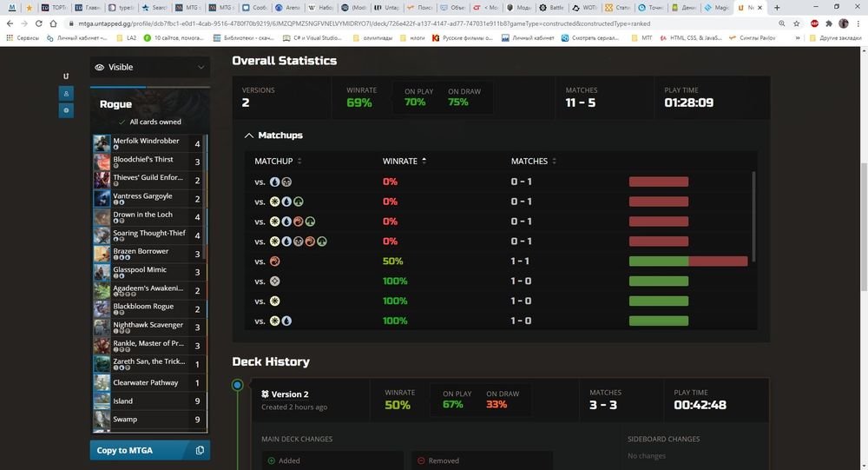Click Copy to MTGA button
This screenshot has width=868, height=470.
pyautogui.click(x=149, y=450)
